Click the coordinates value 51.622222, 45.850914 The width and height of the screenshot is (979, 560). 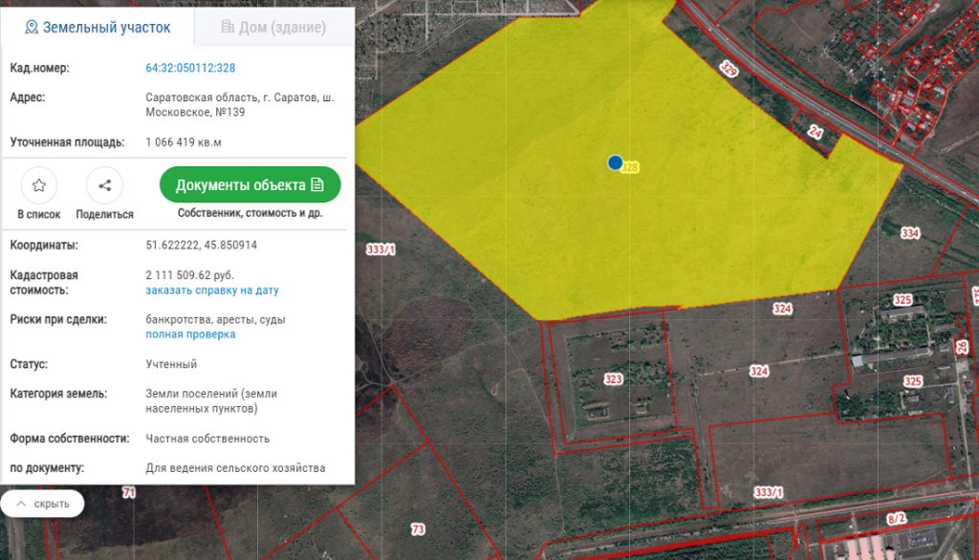201,246
